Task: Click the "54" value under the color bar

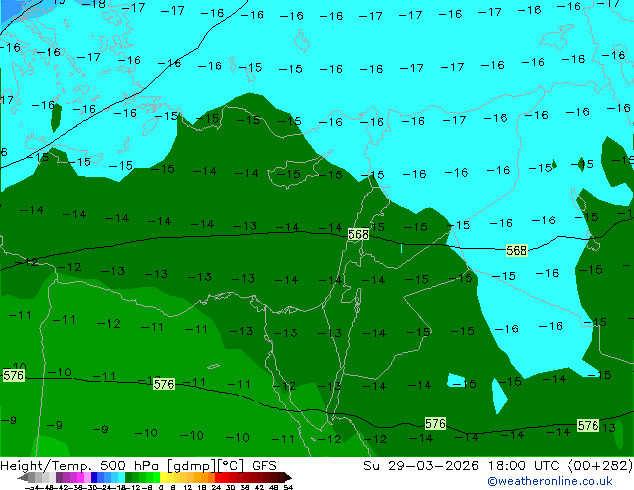Action: click(288, 487)
